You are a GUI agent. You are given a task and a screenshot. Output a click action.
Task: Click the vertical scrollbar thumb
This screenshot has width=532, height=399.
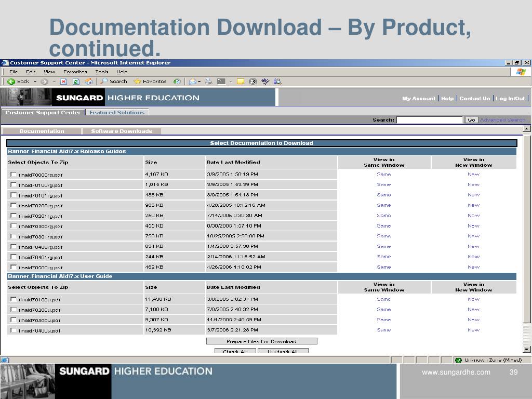[x=527, y=229]
